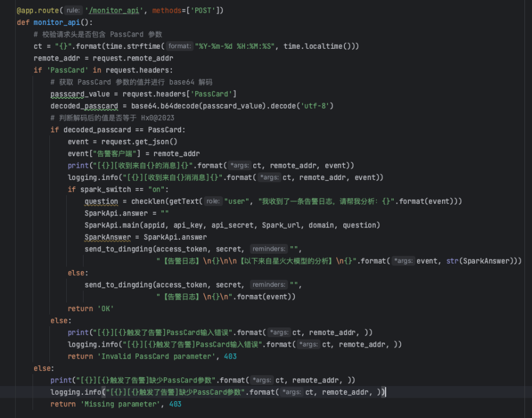
Task: Click the 'format:' inlay hint in strftime
Action: click(x=179, y=46)
